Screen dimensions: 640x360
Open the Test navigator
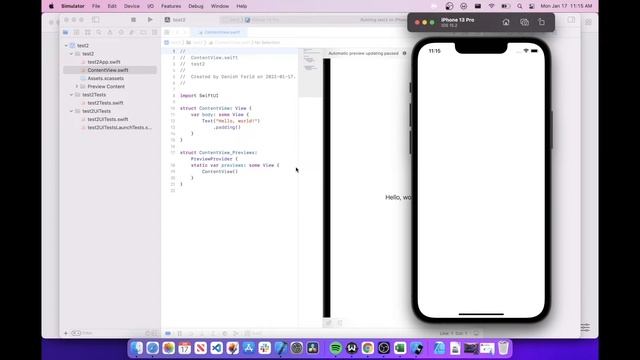click(121, 32)
